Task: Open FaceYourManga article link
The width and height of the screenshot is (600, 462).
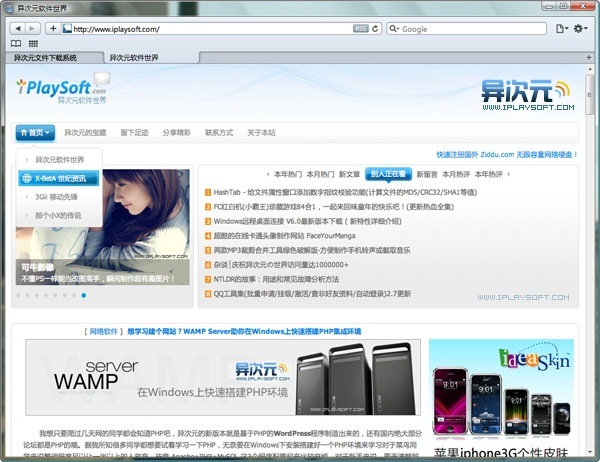Action: (284, 236)
